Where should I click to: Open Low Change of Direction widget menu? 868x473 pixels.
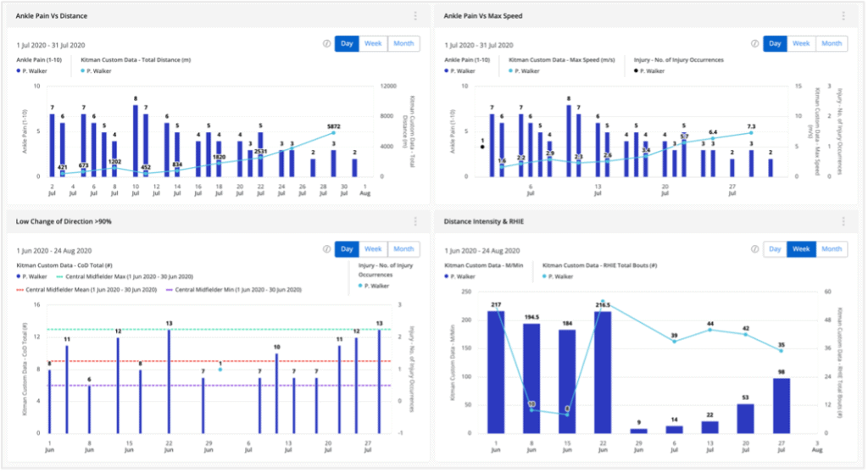click(x=415, y=221)
